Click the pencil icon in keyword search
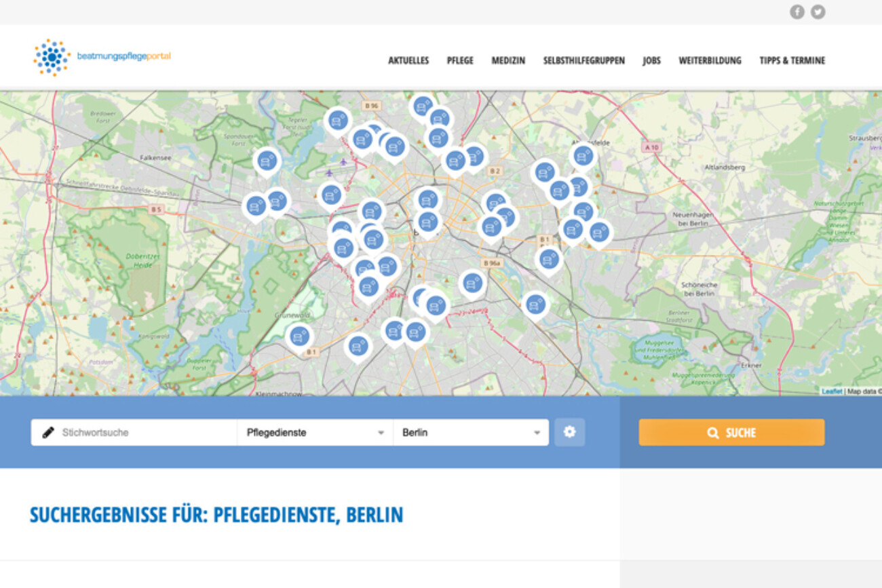 [48, 433]
